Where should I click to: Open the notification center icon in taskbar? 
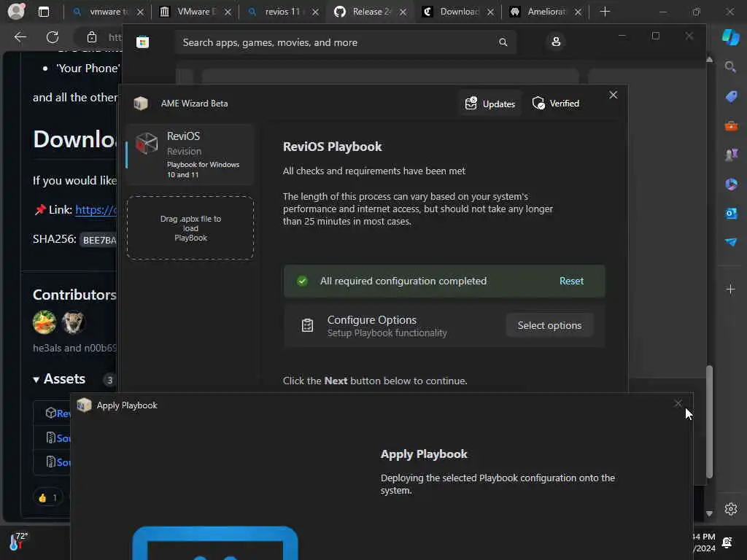(x=727, y=542)
